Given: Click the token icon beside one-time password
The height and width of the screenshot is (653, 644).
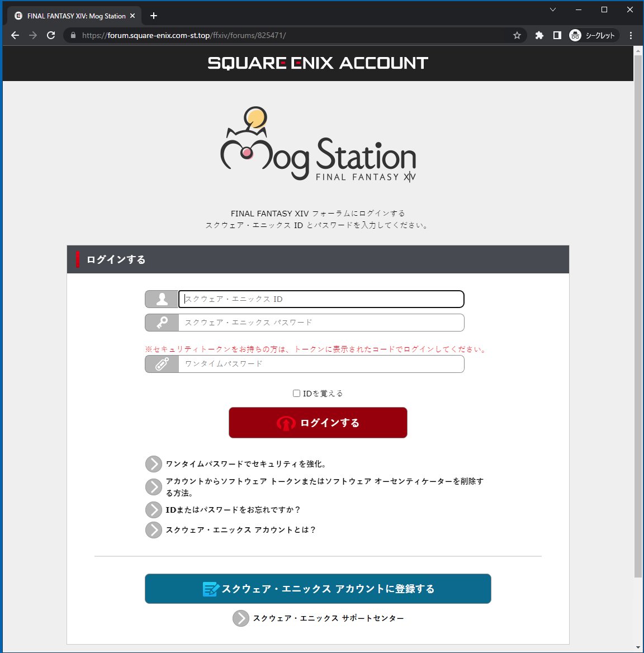Looking at the screenshot, I should (x=162, y=364).
